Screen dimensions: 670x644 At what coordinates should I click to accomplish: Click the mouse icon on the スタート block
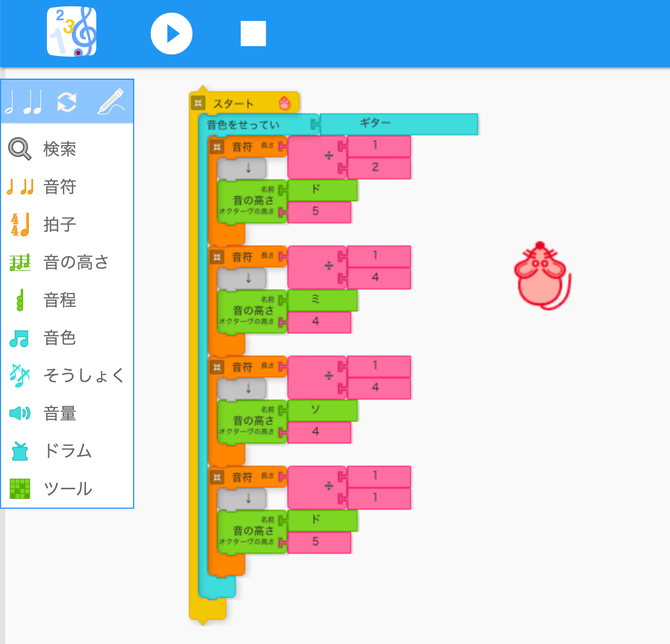[x=286, y=104]
